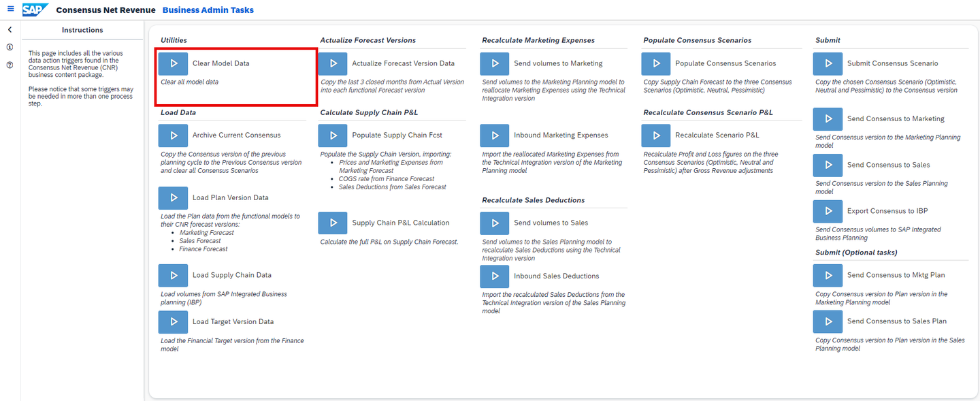The height and width of the screenshot is (401, 980).
Task: Click 'Sales Deductions from Sales Forecast' bullet
Action: 393,187
